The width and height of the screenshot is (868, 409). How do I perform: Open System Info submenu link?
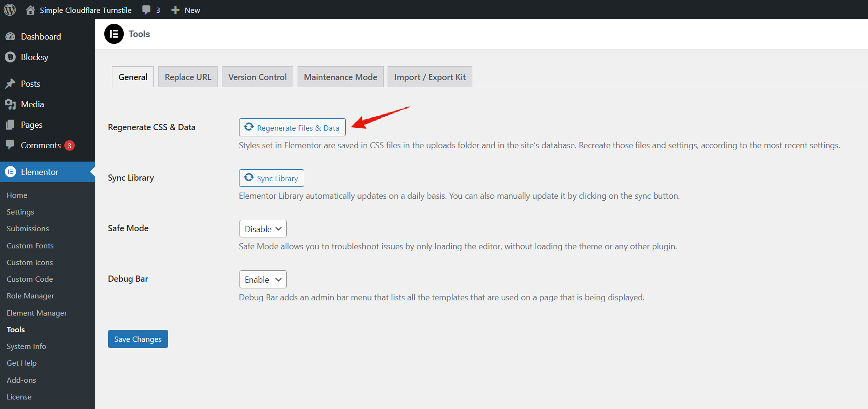tap(27, 346)
